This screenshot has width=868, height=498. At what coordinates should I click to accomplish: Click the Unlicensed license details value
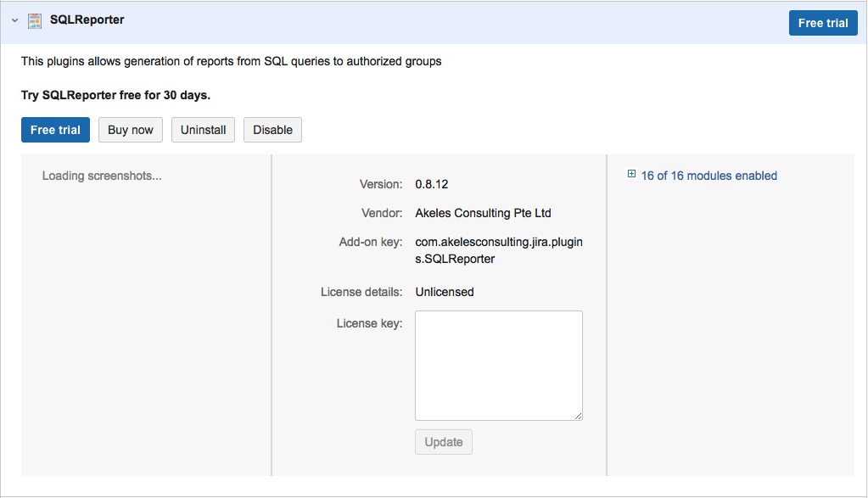(444, 292)
